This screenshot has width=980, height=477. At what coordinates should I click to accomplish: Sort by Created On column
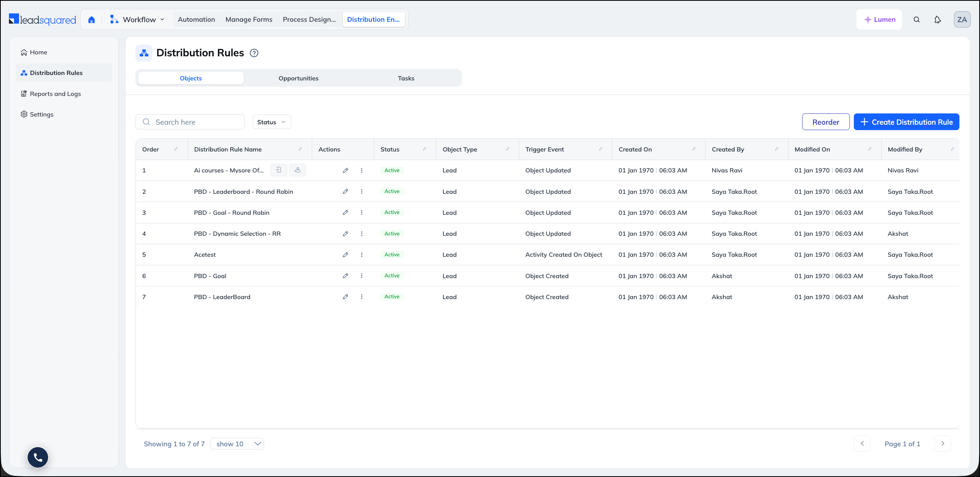click(694, 149)
